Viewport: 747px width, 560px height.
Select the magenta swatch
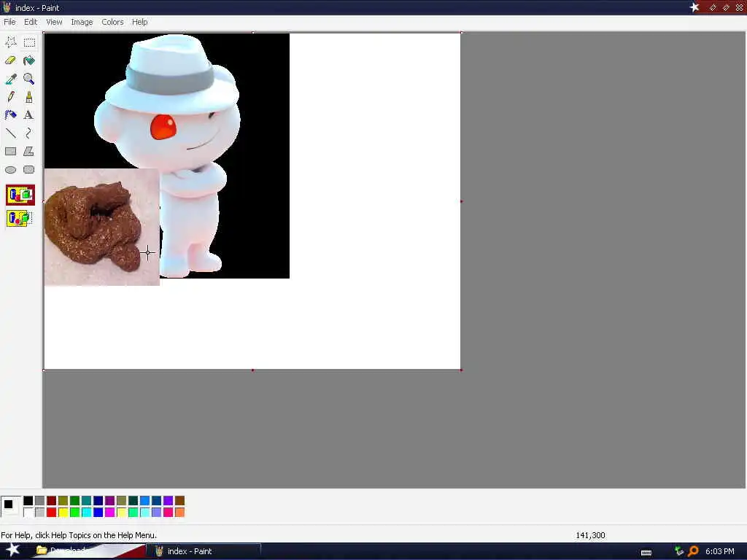click(x=109, y=513)
